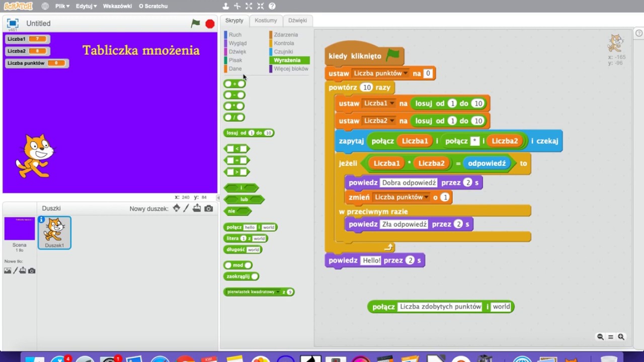Open the Więcej bloków category
This screenshot has height=362, width=644.
(291, 69)
